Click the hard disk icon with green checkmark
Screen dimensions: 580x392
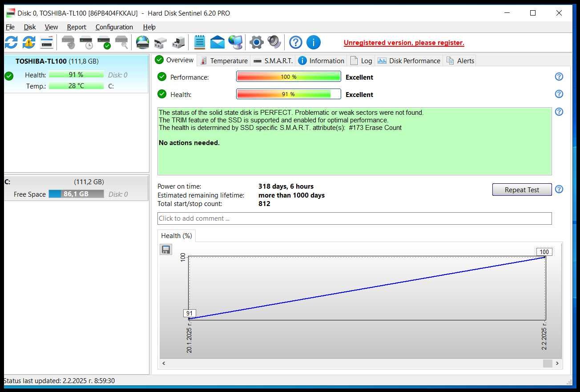click(x=104, y=43)
